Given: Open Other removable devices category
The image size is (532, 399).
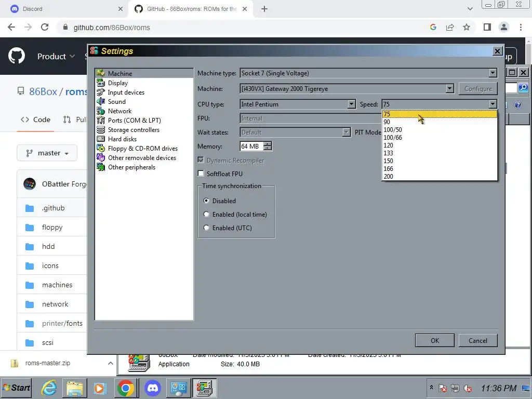Looking at the screenshot, I should [142, 158].
